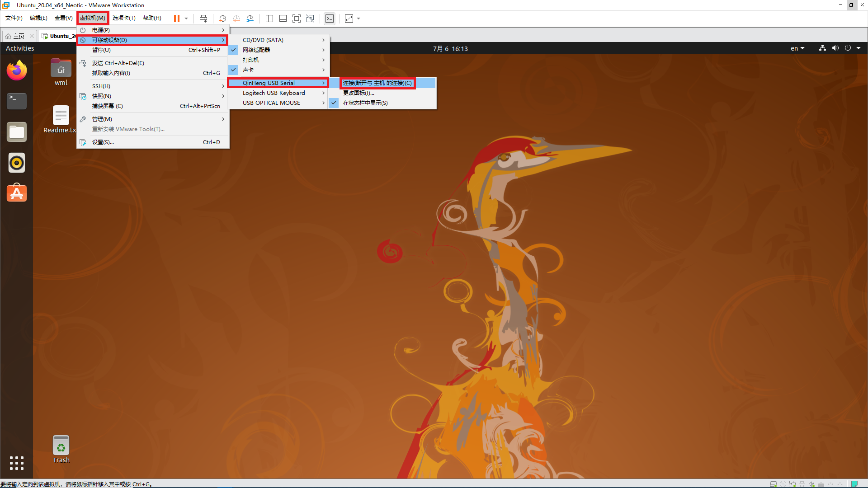Viewport: 868px width, 488px height.
Task: Click the console view toolbar icon
Action: [330, 19]
